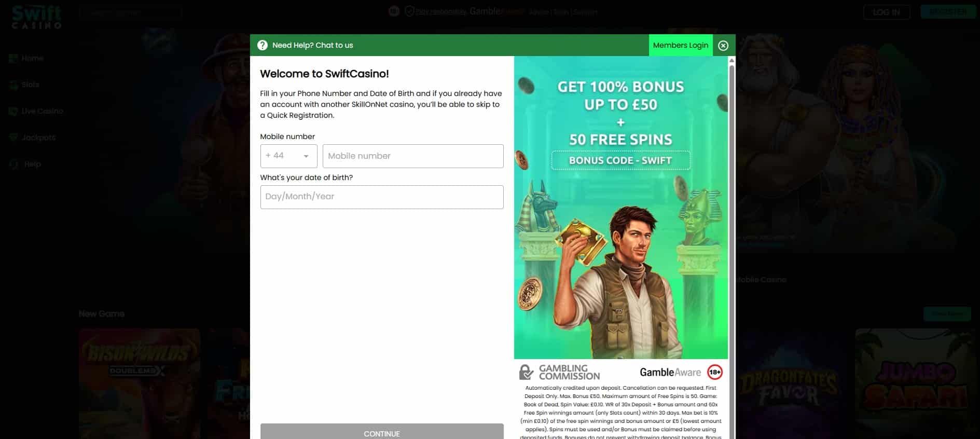980x439 pixels.
Task: Click the "Need Help? Chat to us" link
Action: point(312,46)
